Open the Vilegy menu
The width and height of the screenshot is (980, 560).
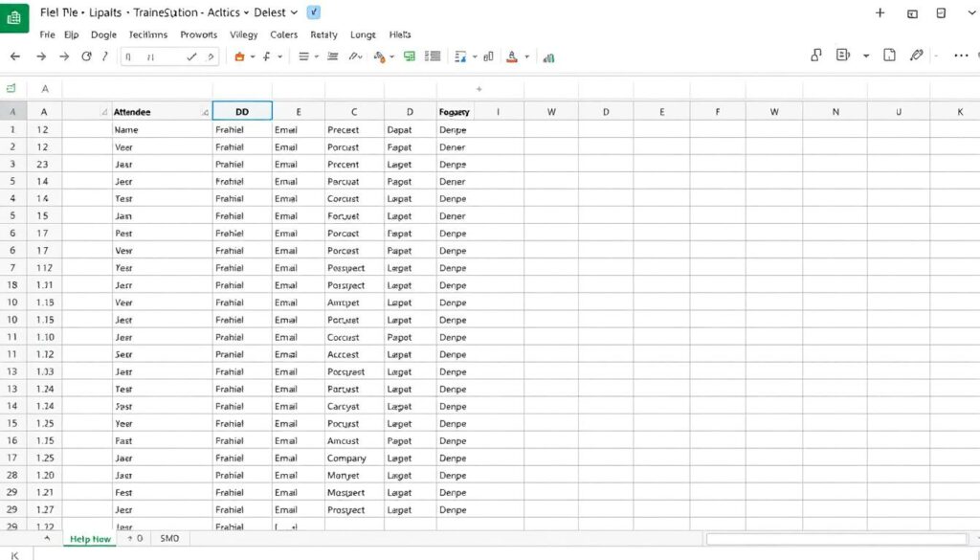point(244,34)
